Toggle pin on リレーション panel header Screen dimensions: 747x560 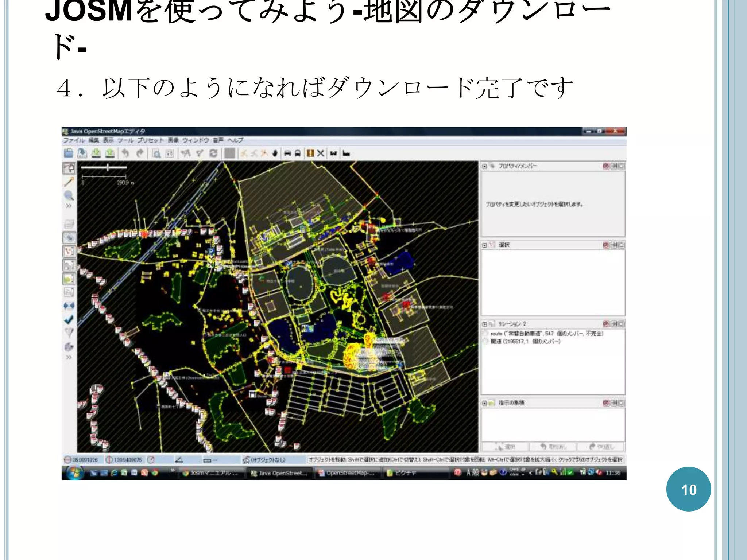(x=615, y=324)
